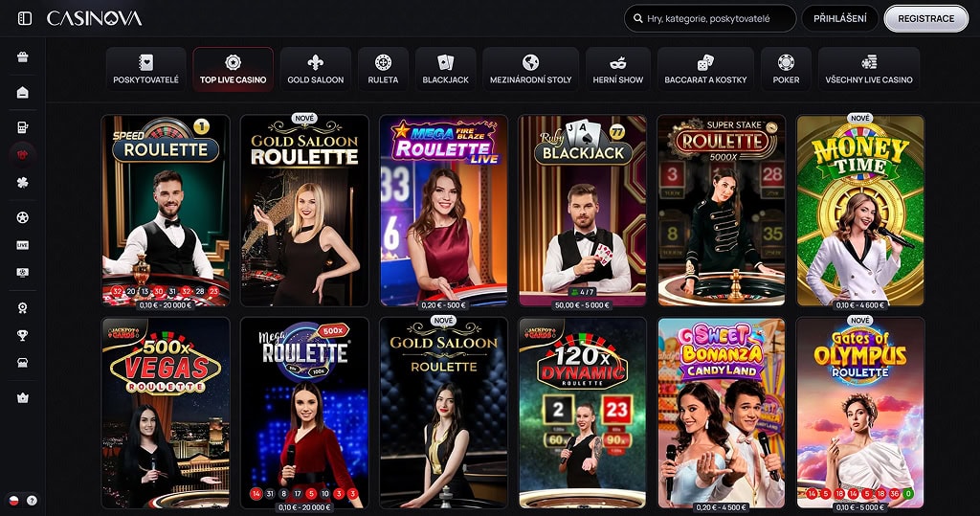
Task: Click the 0,10 € - 20 000 € limit on Speed Roulette
Action: tap(166, 305)
